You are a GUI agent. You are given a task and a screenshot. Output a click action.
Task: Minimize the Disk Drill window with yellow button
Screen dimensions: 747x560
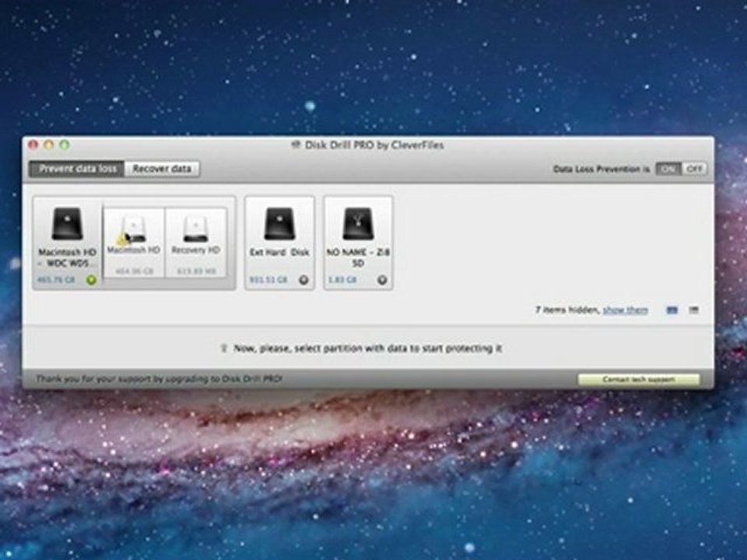coord(48,145)
